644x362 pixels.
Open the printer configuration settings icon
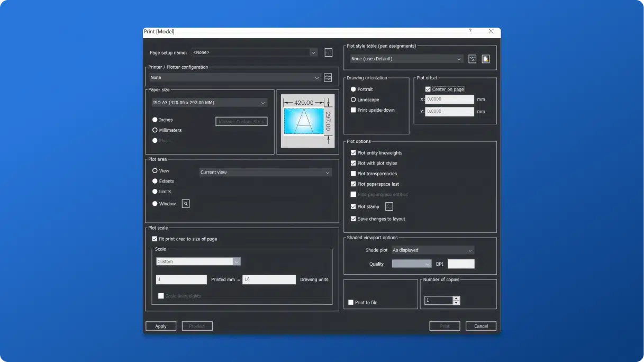[x=328, y=78]
